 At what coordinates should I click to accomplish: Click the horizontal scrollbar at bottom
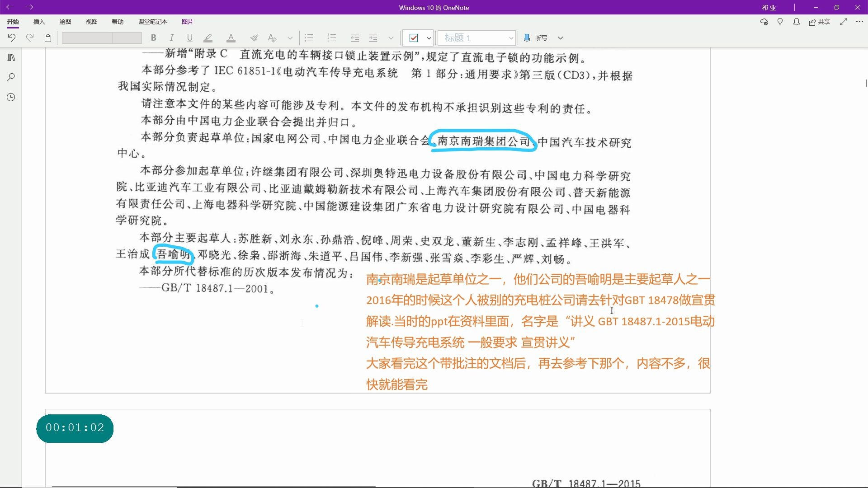click(213, 487)
